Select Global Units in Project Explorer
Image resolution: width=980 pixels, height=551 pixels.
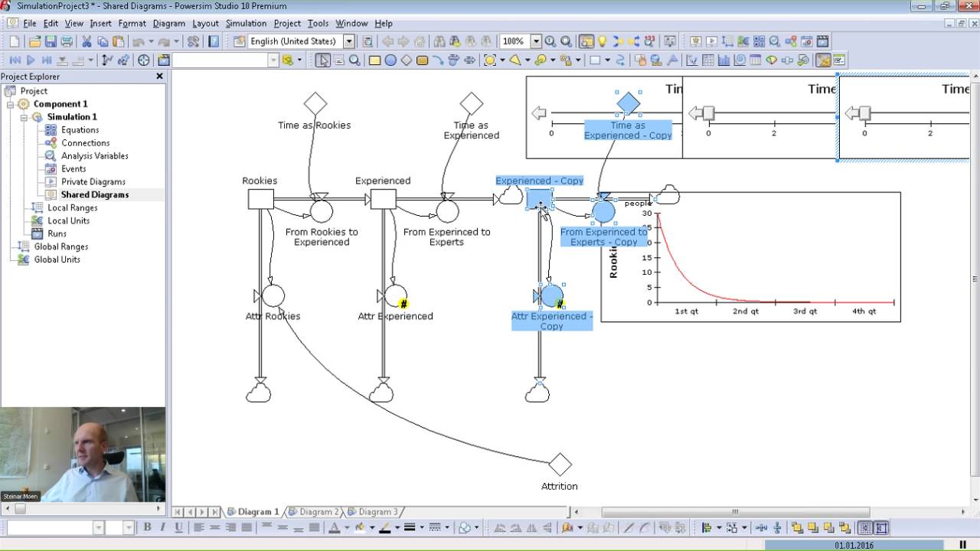(x=57, y=259)
